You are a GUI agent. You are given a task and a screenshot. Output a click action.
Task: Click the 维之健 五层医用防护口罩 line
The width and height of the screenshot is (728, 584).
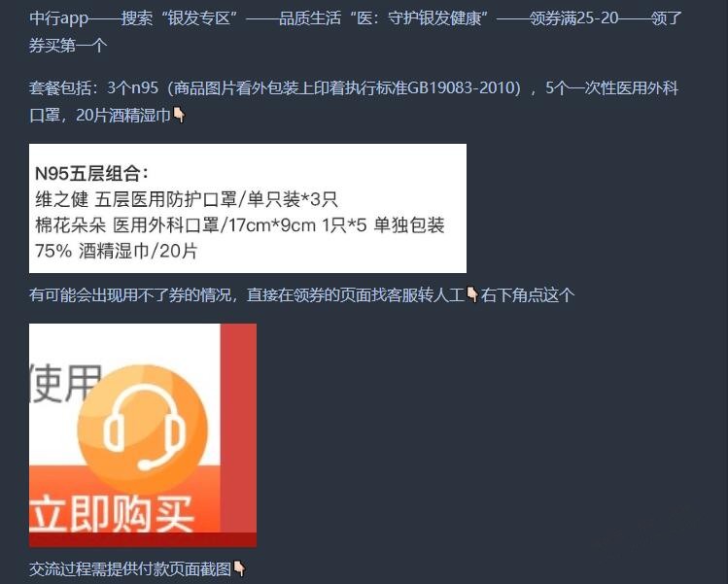click(187, 199)
